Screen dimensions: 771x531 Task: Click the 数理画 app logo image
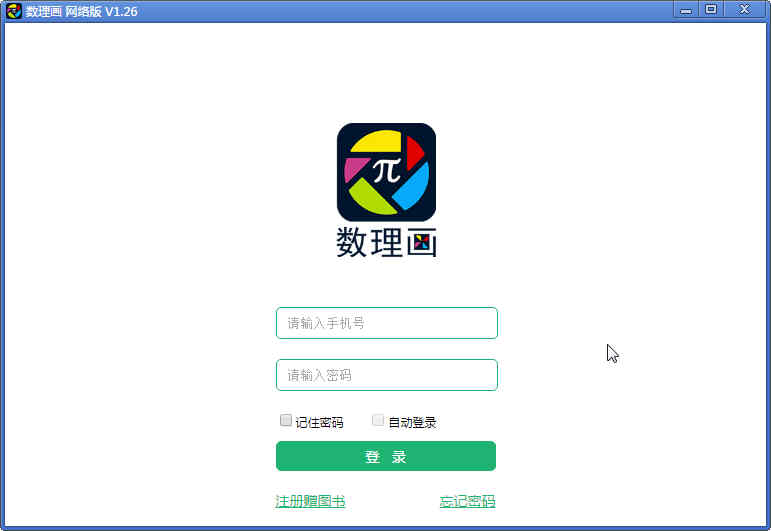click(386, 172)
